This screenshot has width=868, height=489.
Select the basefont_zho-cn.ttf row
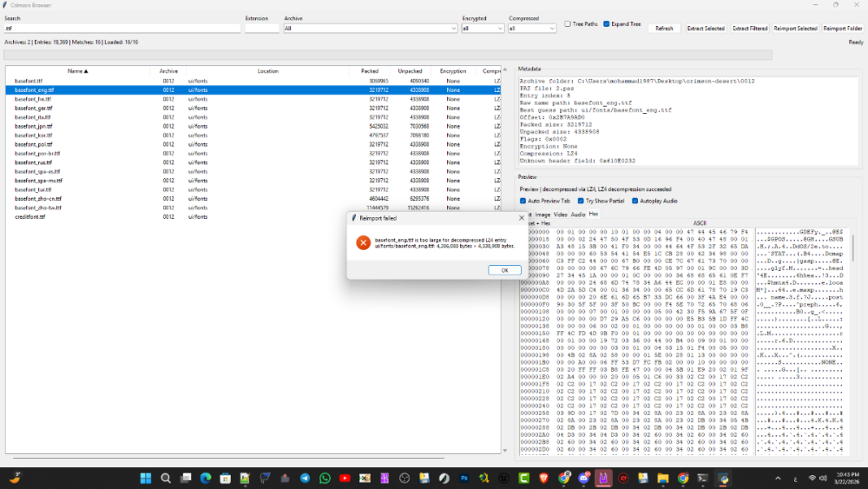(x=253, y=198)
